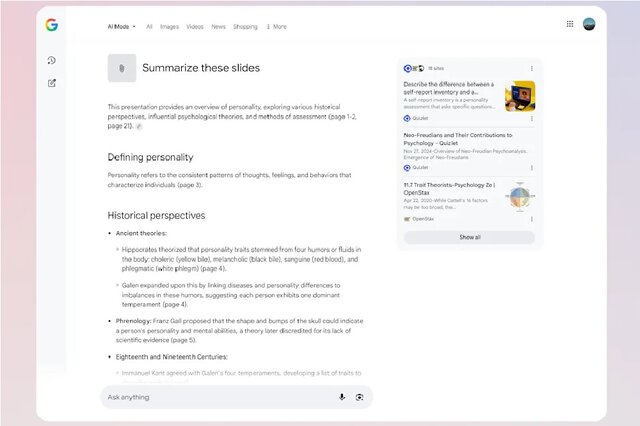Open options menu for sources panel header
This screenshot has width=640, height=426.
coord(531,69)
